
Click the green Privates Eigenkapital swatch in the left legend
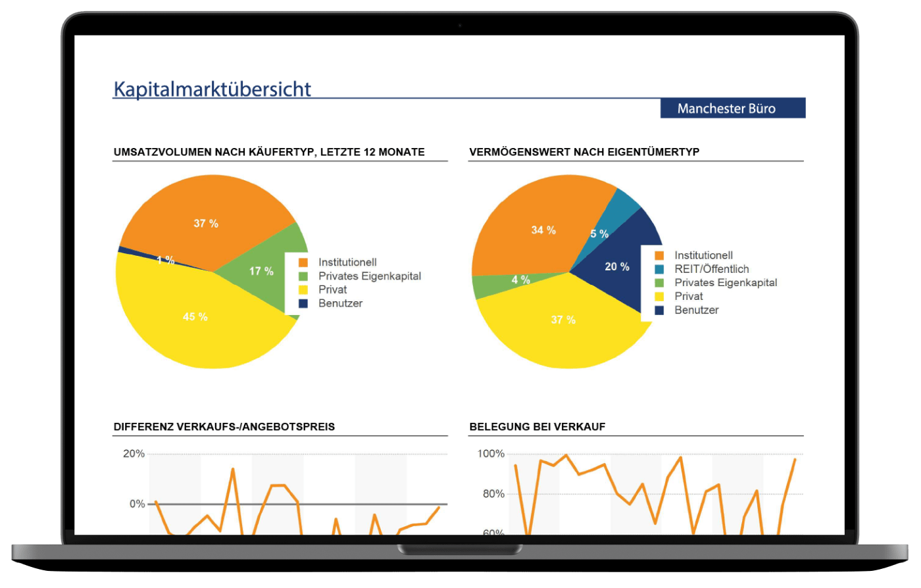[x=303, y=276]
